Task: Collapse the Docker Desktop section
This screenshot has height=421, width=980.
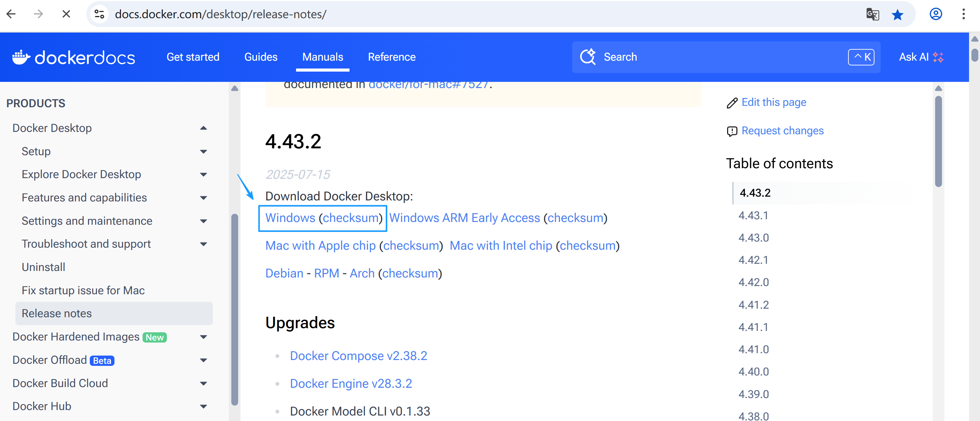Action: coord(204,128)
